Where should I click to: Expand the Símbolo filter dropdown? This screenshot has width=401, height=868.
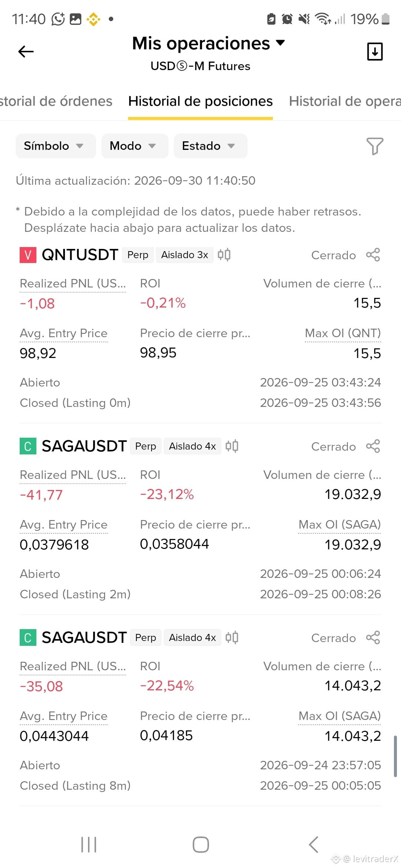point(56,146)
